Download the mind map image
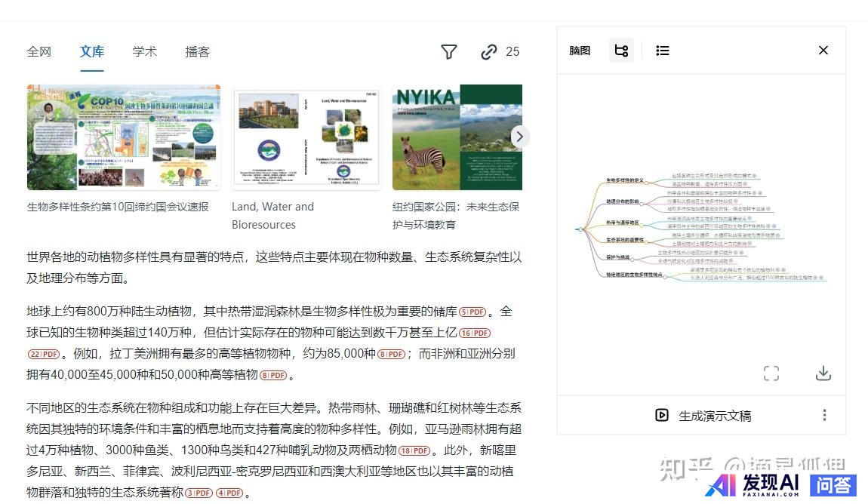The height and width of the screenshot is (504, 868). [823, 373]
